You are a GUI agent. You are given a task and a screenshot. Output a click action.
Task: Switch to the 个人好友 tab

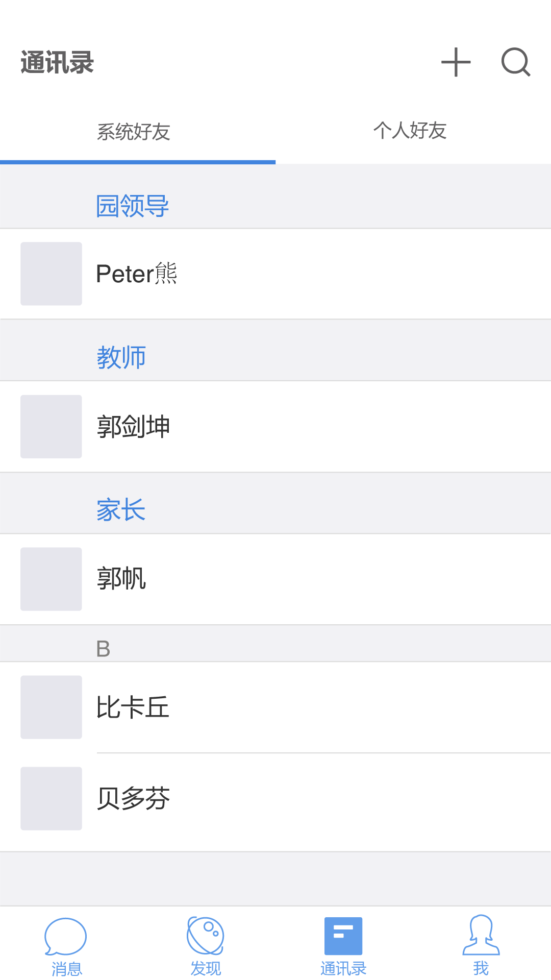pyautogui.click(x=410, y=131)
